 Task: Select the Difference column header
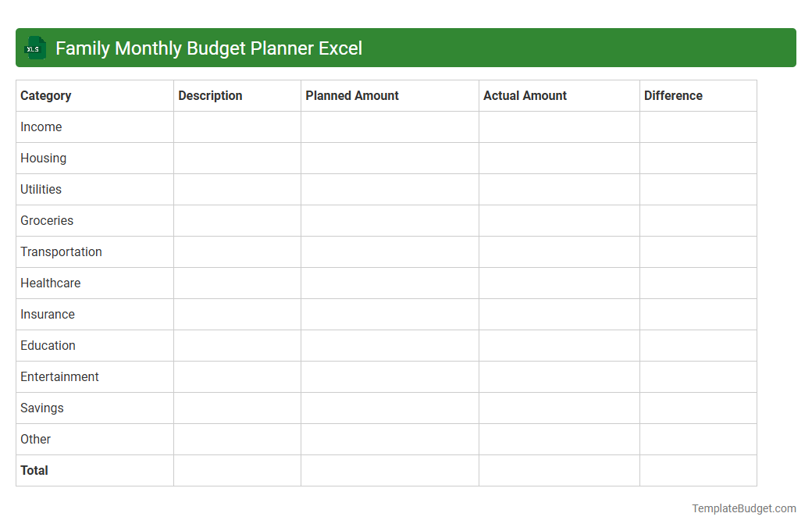(x=673, y=95)
